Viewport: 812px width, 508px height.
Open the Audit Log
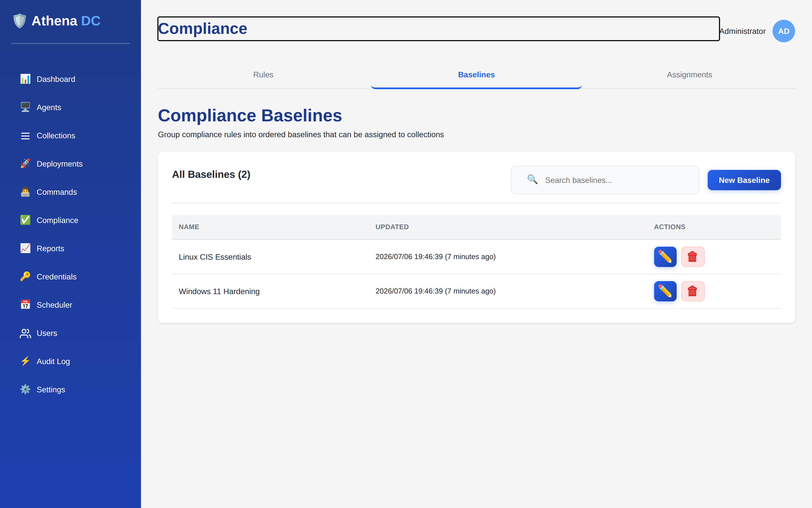tap(70, 361)
